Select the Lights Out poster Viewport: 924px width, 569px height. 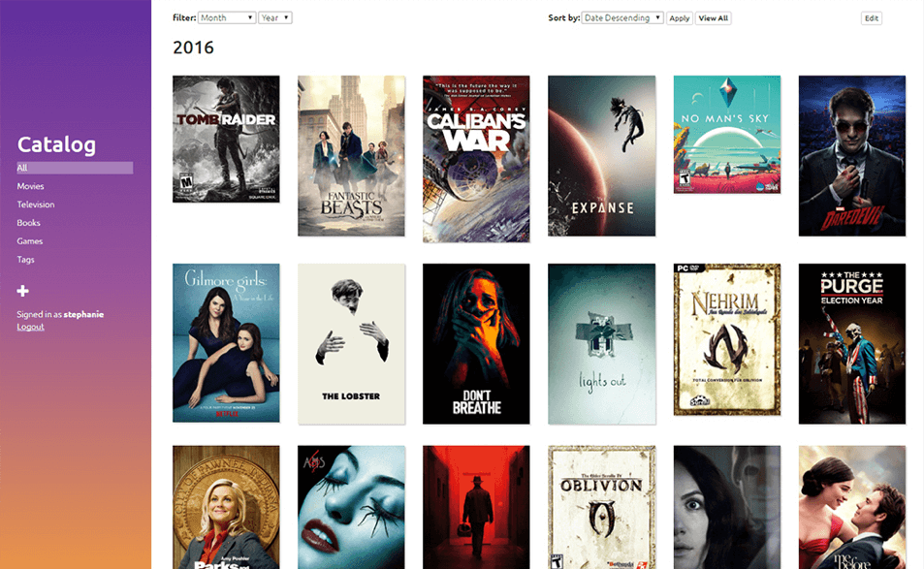(602, 344)
